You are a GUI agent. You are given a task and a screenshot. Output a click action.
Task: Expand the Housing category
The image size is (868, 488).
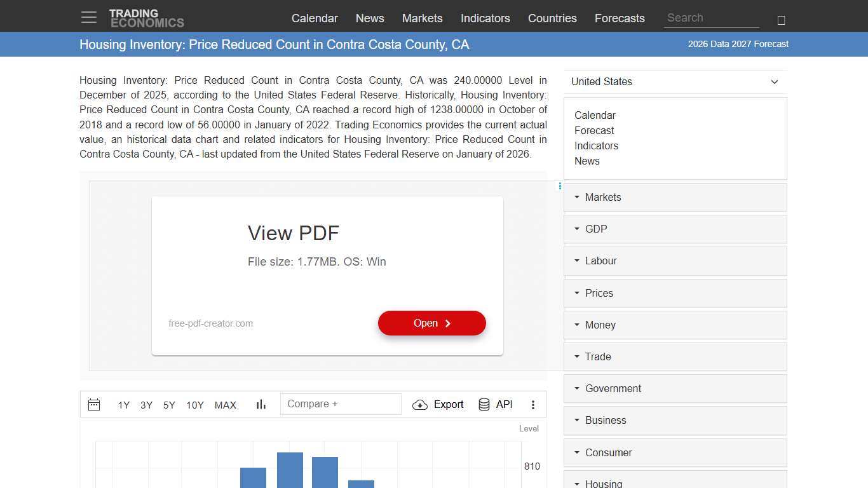(604, 483)
